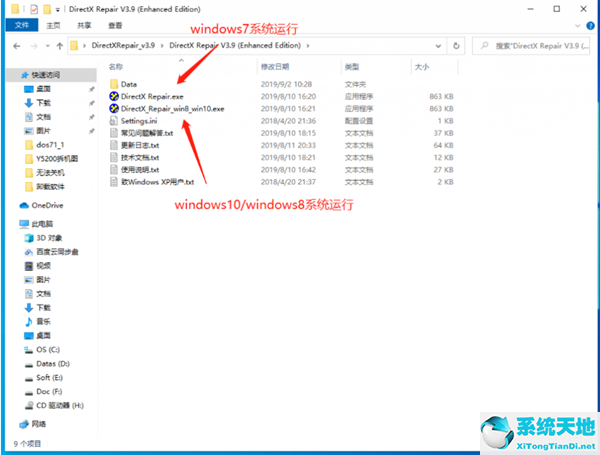Screen dimensions: 600x455
Task: Expand the ribbon with the chevron
Action: click(577, 26)
